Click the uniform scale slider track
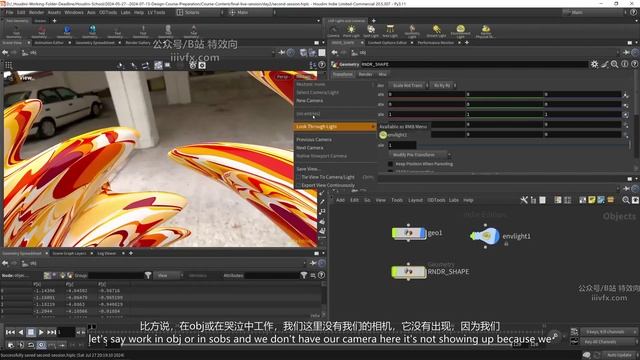 [x=523, y=145]
